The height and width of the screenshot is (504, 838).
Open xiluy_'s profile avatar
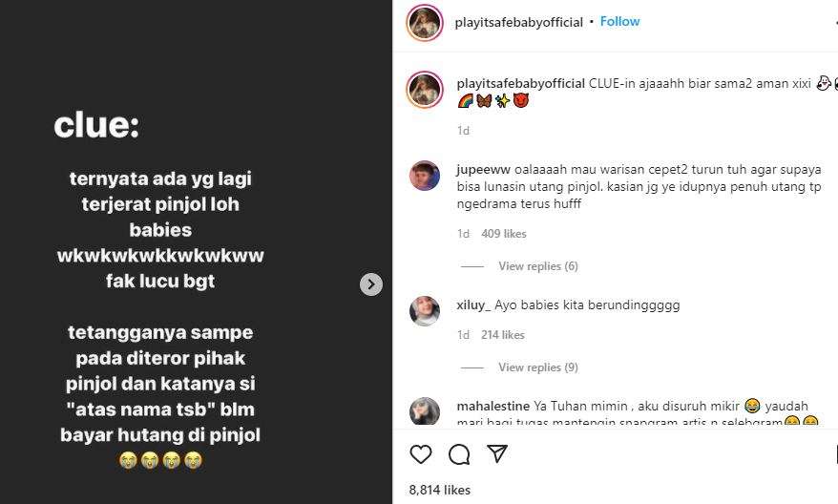pyautogui.click(x=425, y=310)
